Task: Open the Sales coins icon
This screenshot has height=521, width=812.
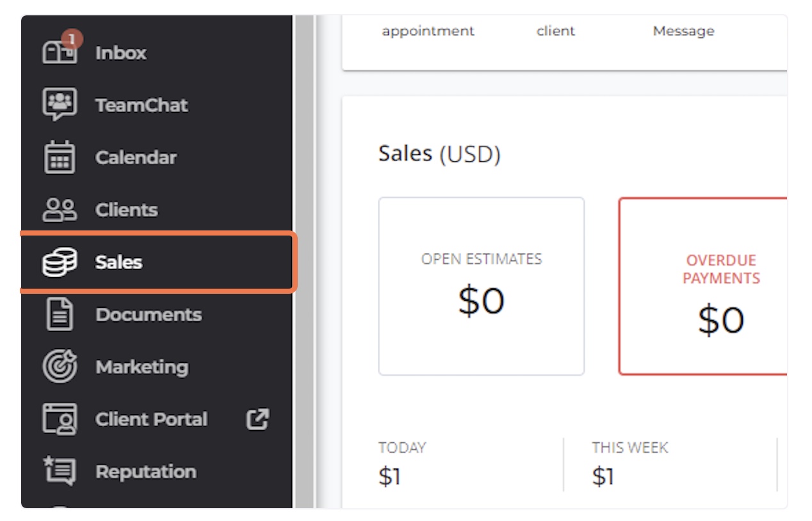Action: (60, 262)
